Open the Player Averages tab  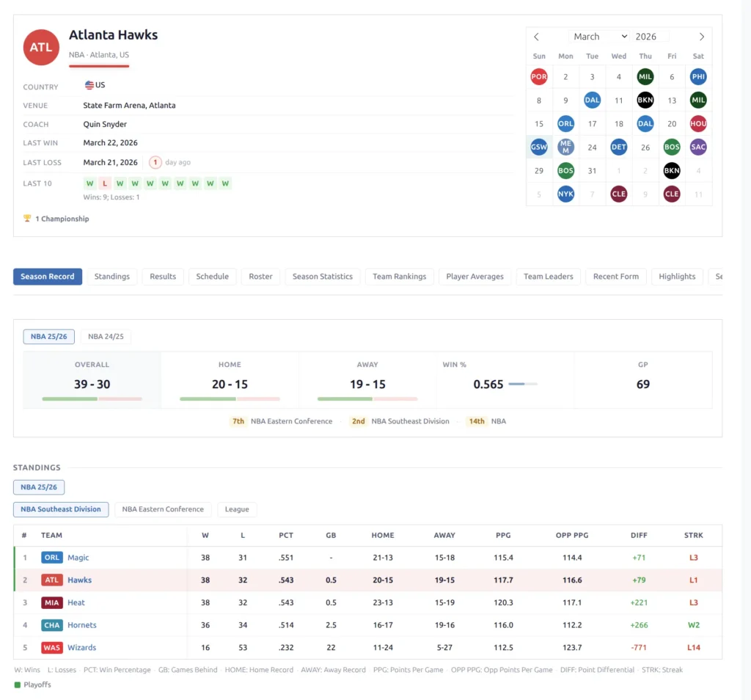tap(475, 277)
